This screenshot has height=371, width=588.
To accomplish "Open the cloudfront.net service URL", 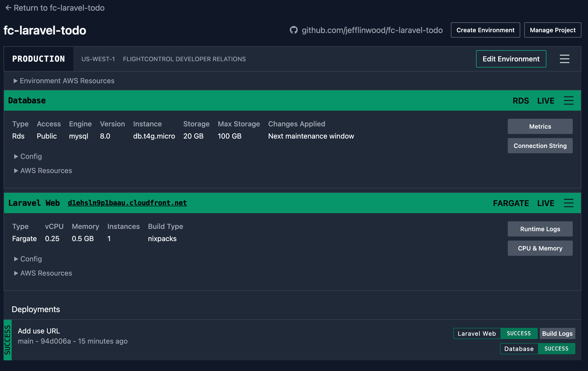I will tap(127, 203).
